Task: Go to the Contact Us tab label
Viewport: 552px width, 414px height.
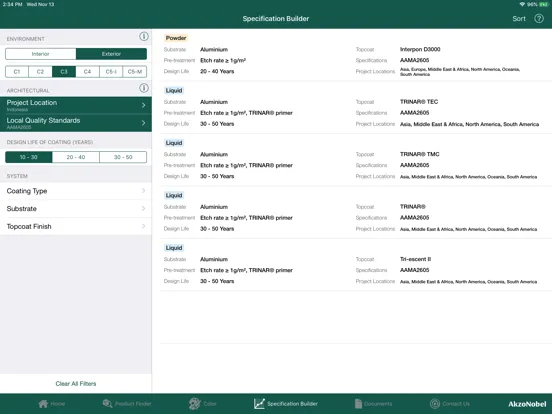Action: [x=456, y=404]
